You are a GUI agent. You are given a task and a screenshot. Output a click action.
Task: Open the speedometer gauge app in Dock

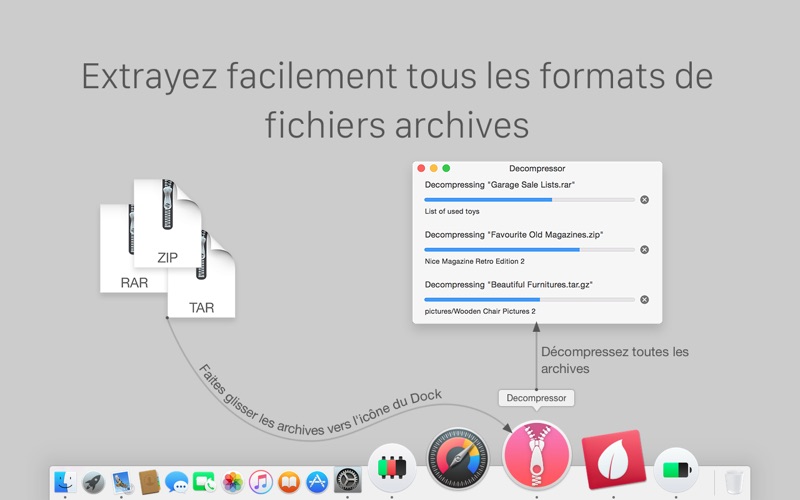(458, 459)
